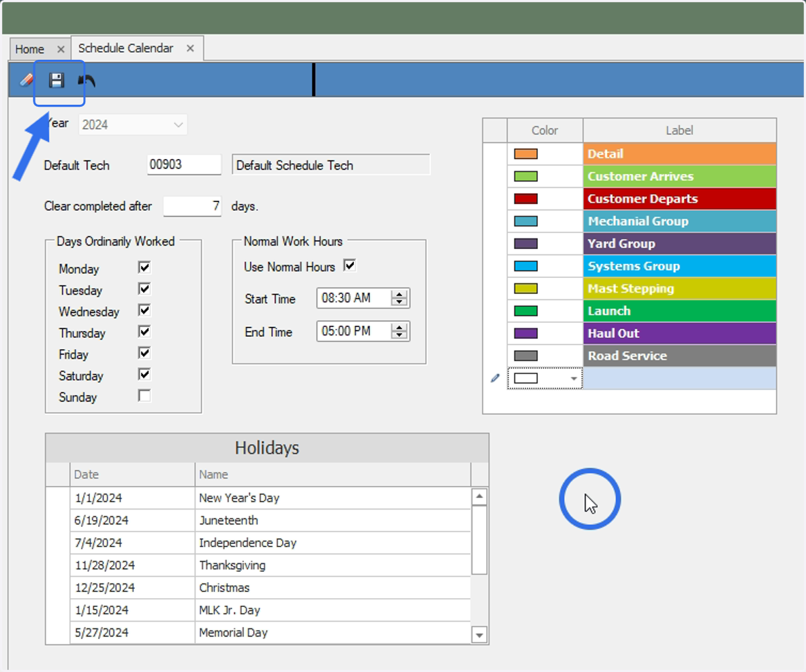Click the holidays list scroll down arrow
The height and width of the screenshot is (672, 806).
pyautogui.click(x=480, y=634)
